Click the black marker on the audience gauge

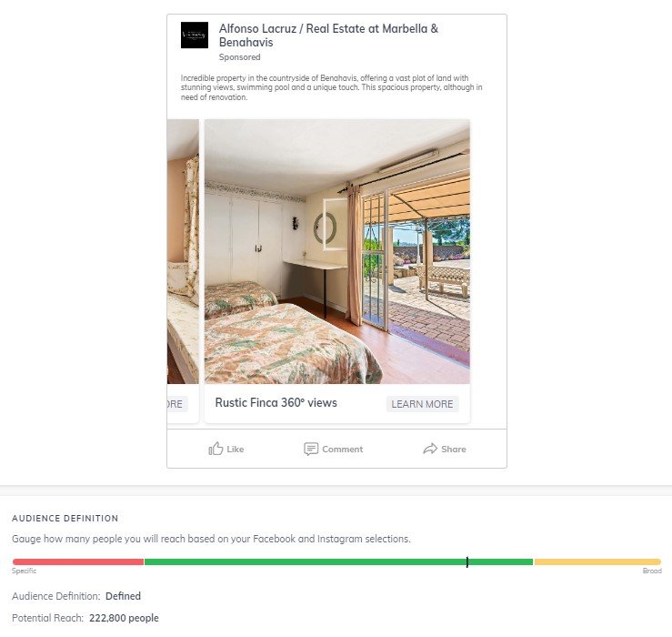coord(467,562)
